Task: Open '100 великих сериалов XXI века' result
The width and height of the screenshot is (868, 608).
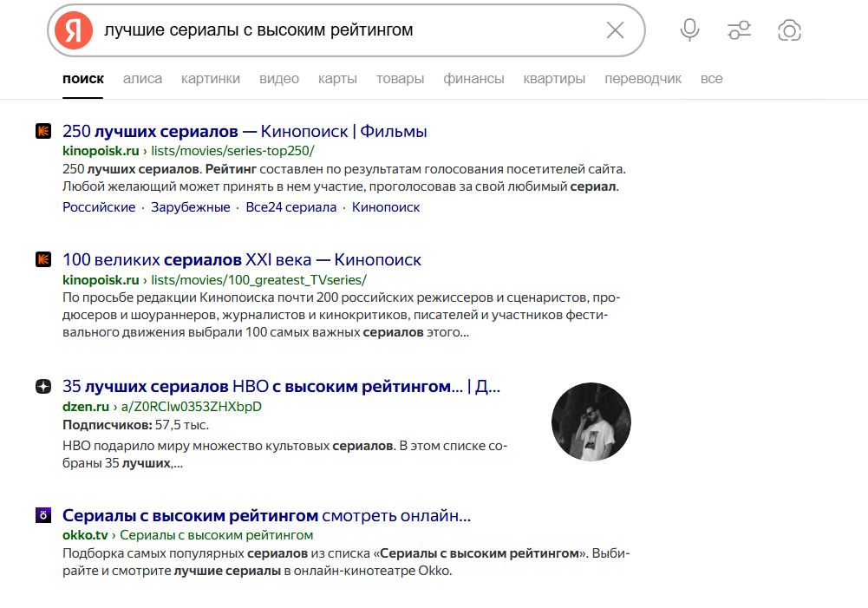Action: click(x=241, y=259)
